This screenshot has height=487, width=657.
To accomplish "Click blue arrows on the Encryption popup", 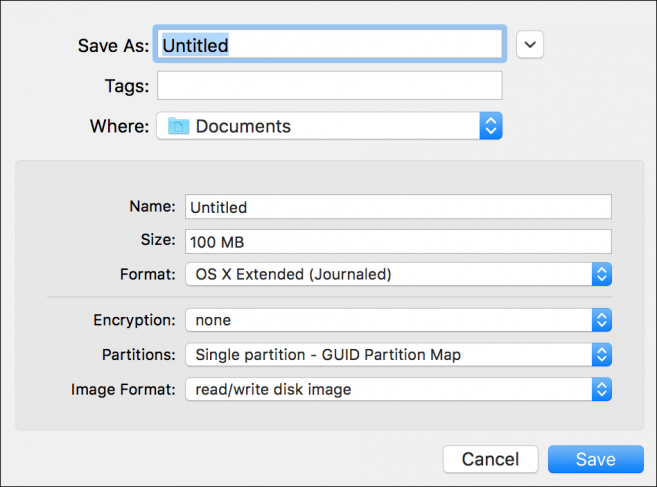I will click(601, 320).
